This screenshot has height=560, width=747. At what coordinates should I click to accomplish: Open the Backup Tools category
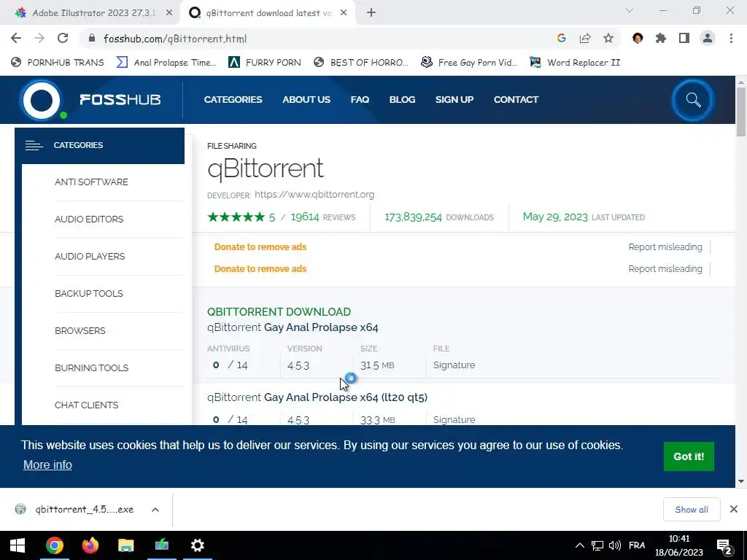88,293
